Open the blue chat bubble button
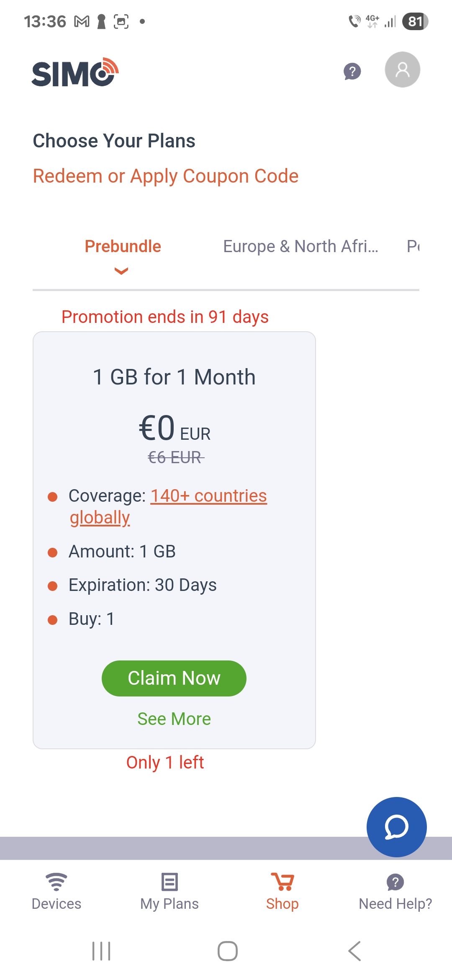 pyautogui.click(x=397, y=827)
